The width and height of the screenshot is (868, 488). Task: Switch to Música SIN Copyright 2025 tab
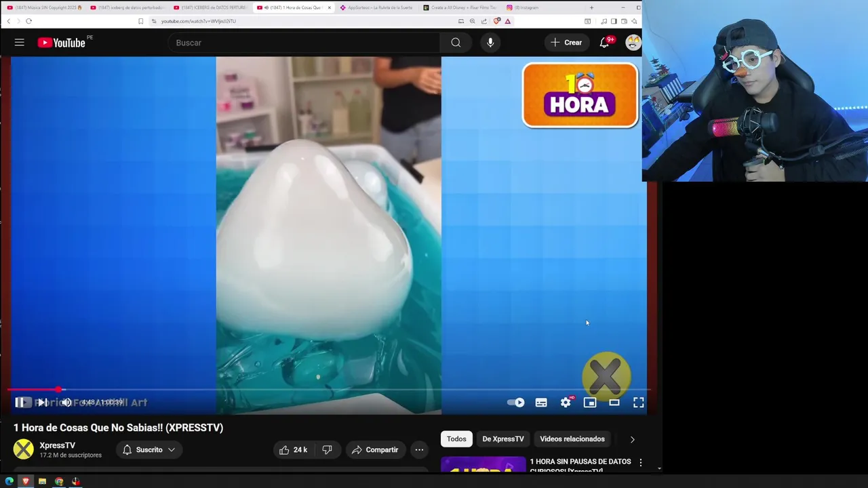(44, 7)
